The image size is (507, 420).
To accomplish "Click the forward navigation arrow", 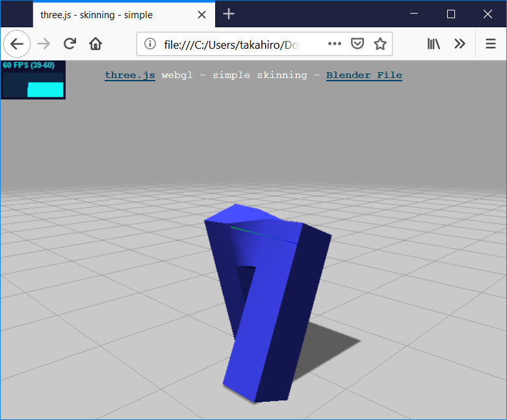I will click(x=44, y=44).
